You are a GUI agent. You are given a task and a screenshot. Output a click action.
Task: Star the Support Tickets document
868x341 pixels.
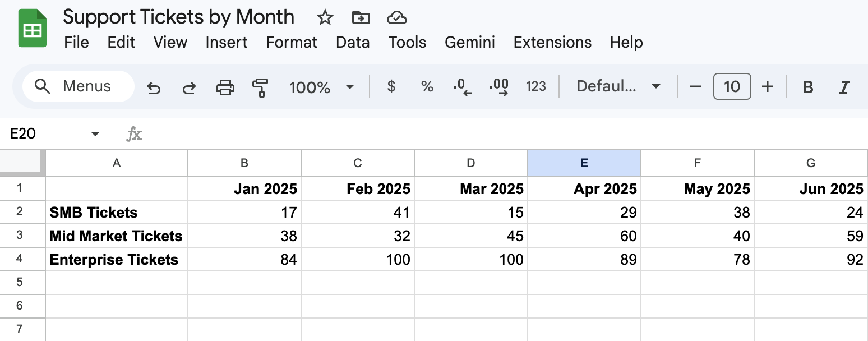point(325,18)
